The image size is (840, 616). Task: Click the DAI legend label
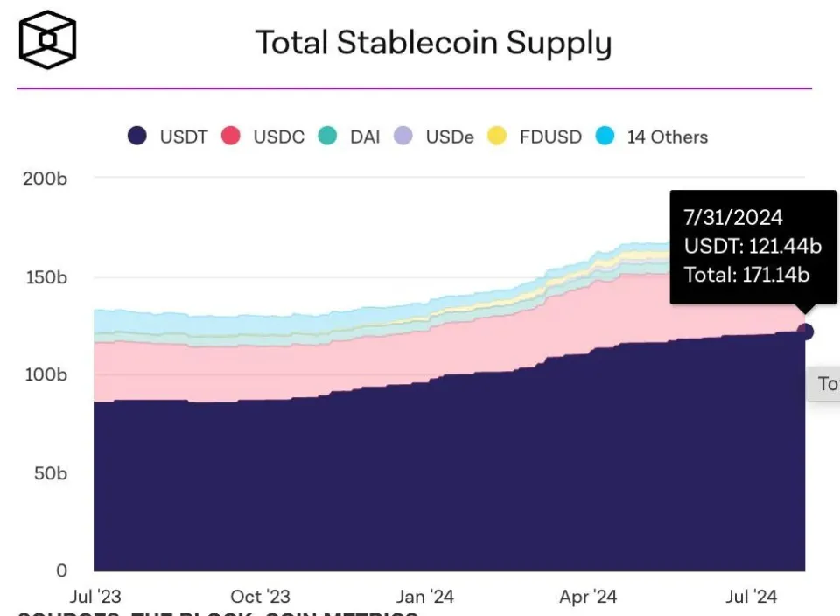tap(365, 137)
